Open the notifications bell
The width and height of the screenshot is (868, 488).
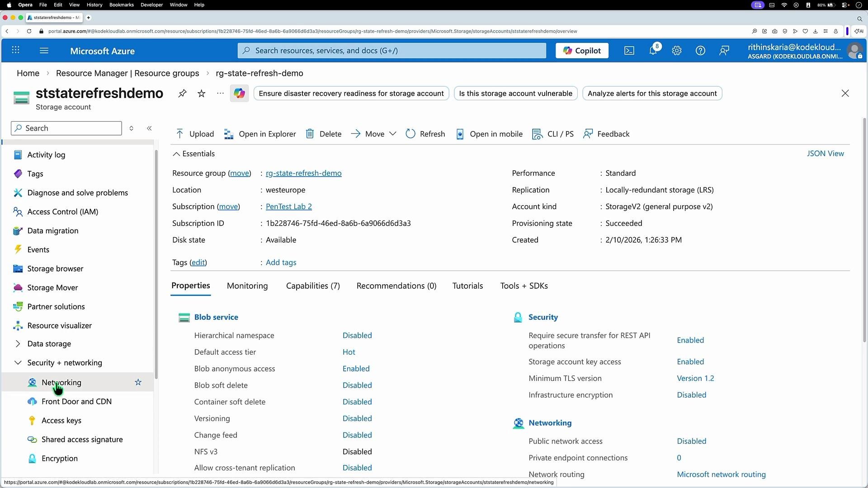(653, 51)
